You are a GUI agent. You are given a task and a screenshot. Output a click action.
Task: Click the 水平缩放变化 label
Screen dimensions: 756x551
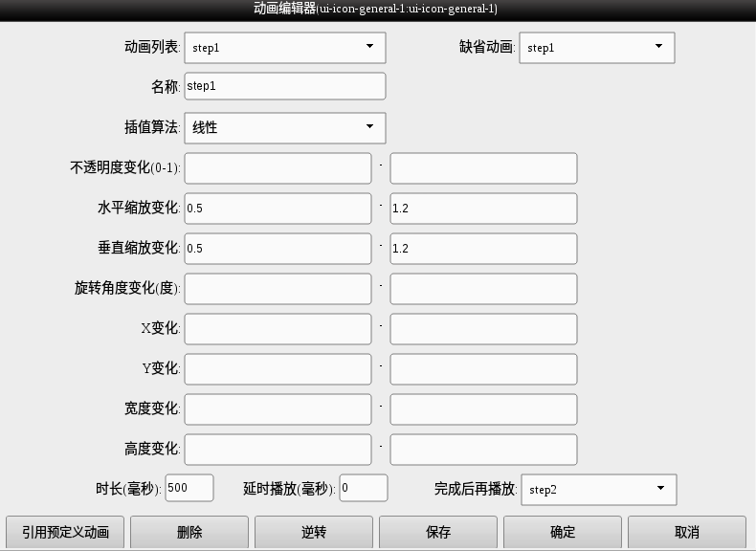(139, 208)
